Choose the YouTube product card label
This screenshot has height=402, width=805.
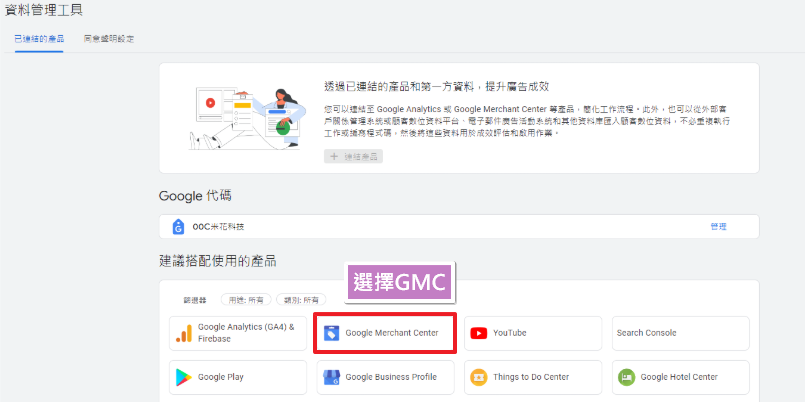pyautogui.click(x=509, y=333)
